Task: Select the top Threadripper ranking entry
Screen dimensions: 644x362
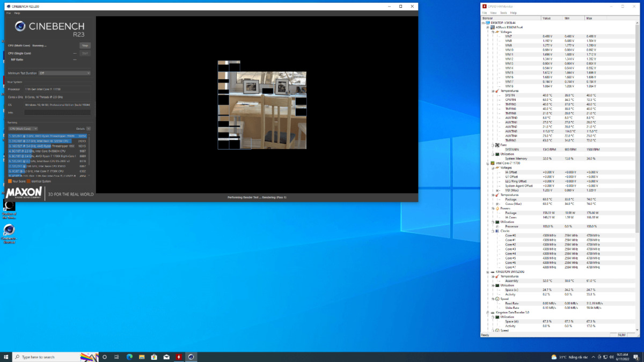Action: pyautogui.click(x=47, y=136)
